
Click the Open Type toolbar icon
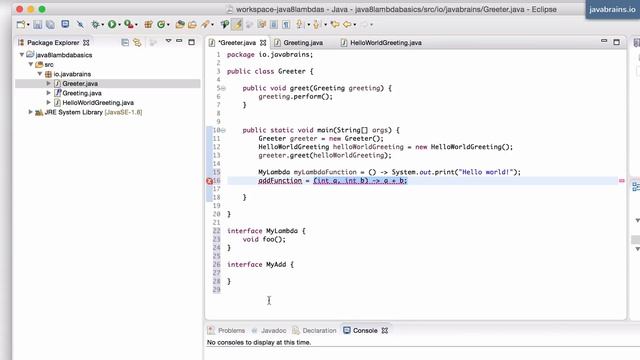[x=180, y=24]
